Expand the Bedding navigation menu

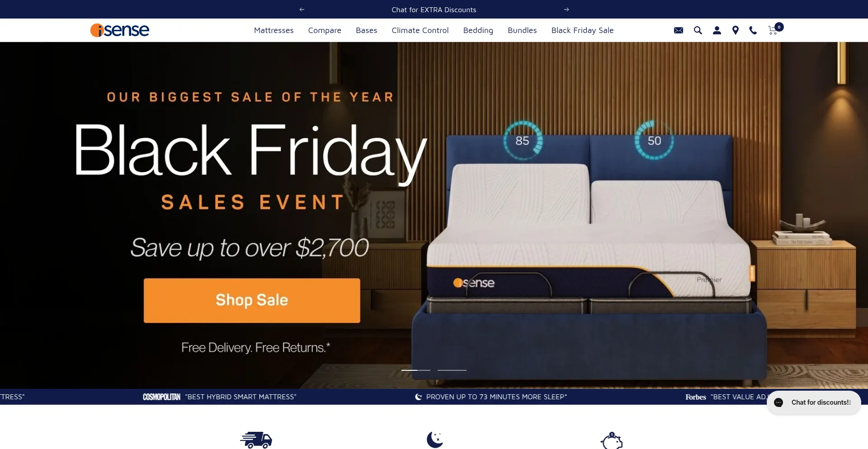478,30
